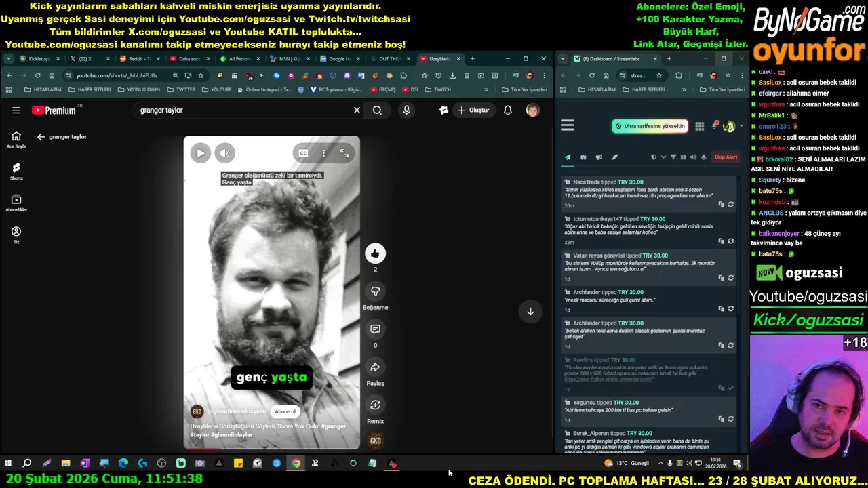Remix this Short
The height and width of the screenshot is (488, 868).
click(375, 405)
